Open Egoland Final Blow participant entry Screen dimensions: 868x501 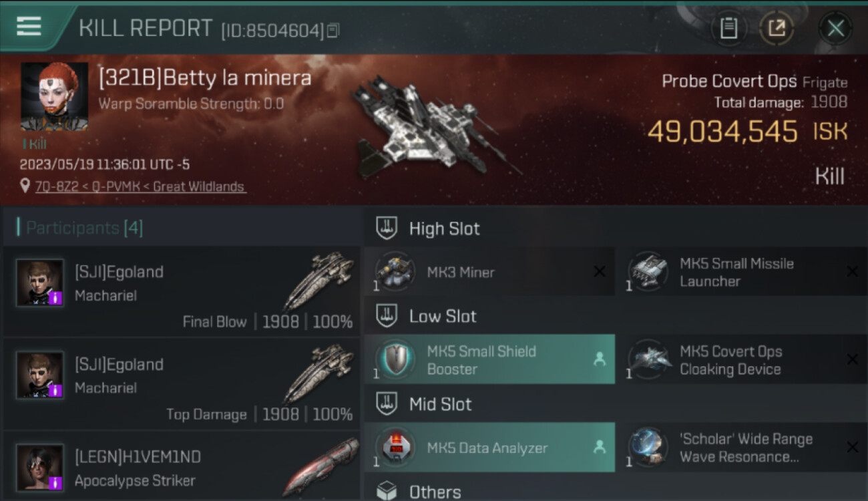[182, 291]
